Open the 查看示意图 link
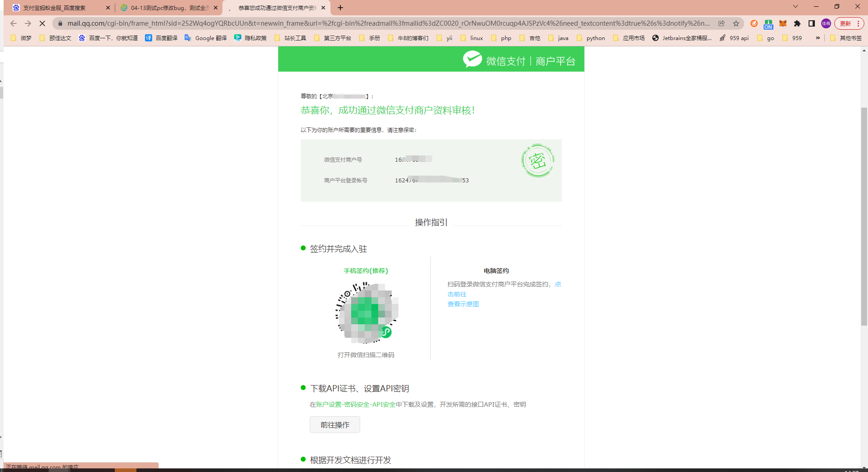Screen dimensions: 868x472 pyautogui.click(x=463, y=304)
